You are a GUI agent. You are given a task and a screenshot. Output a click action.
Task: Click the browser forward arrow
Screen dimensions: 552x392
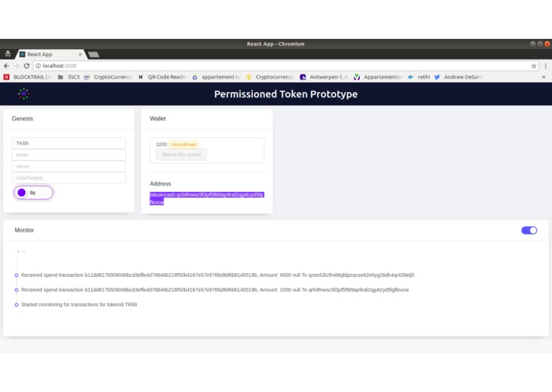(16, 66)
